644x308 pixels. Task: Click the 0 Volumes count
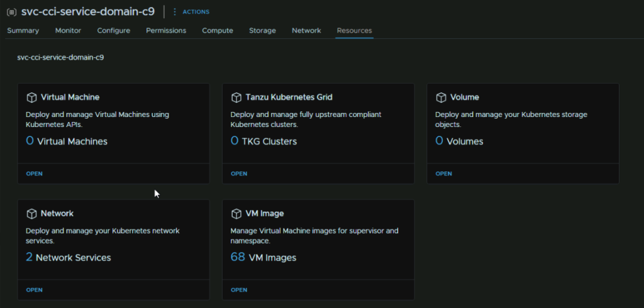click(x=459, y=141)
